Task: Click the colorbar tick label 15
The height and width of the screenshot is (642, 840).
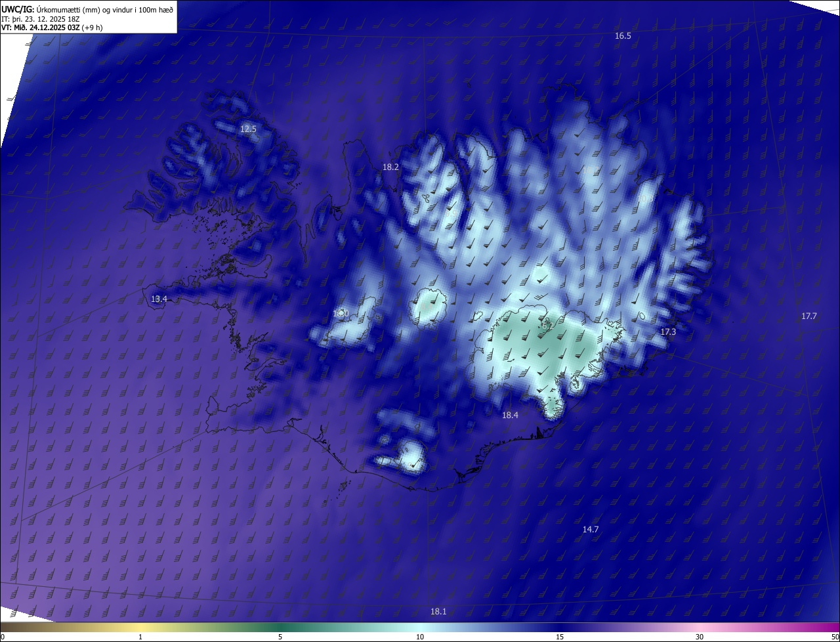Action: coord(560,637)
